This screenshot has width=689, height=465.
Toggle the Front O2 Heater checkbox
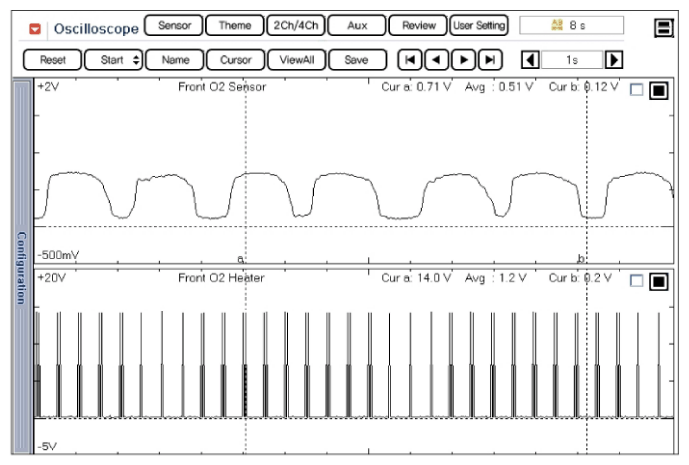(x=638, y=281)
